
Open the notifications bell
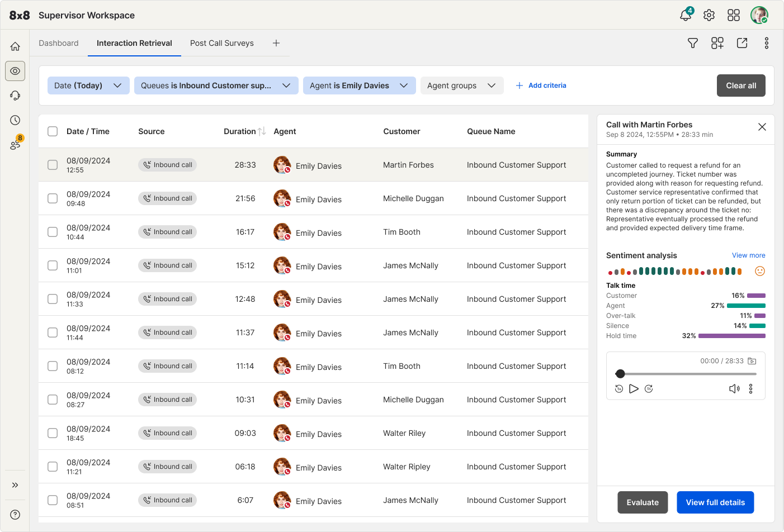pyautogui.click(x=686, y=15)
